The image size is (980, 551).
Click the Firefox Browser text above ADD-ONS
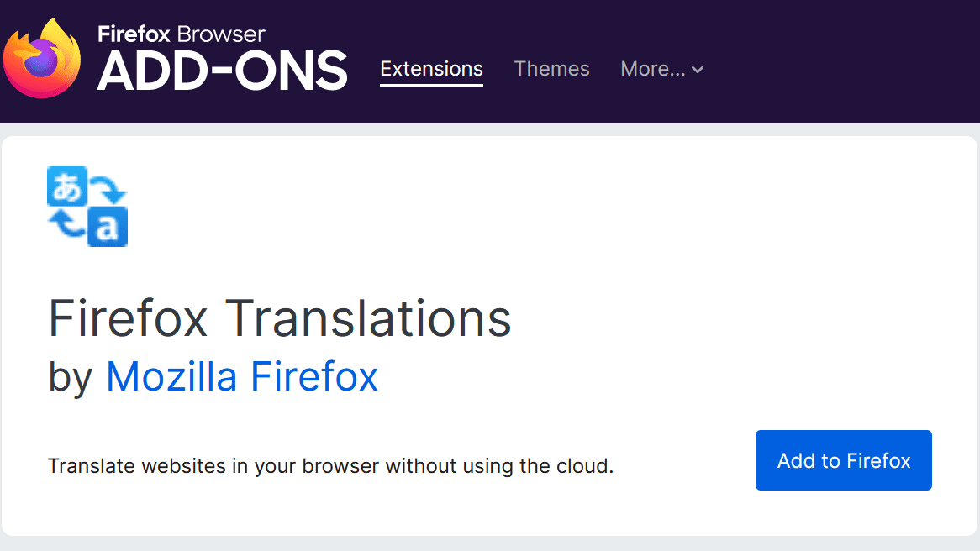coord(182,34)
